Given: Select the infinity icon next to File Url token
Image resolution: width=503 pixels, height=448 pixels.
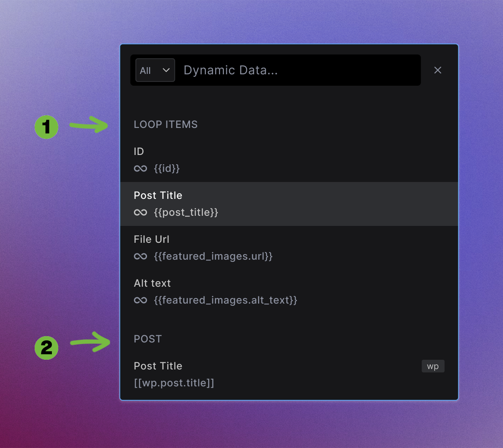Looking at the screenshot, I should tap(140, 256).
